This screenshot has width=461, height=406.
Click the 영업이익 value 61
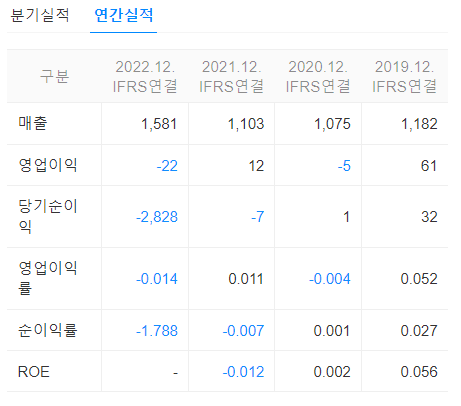pyautogui.click(x=429, y=166)
